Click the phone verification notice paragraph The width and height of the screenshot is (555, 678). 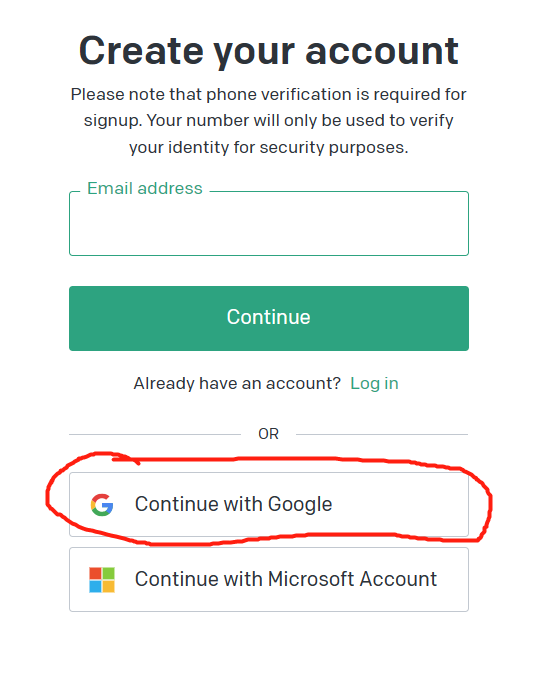click(x=268, y=121)
